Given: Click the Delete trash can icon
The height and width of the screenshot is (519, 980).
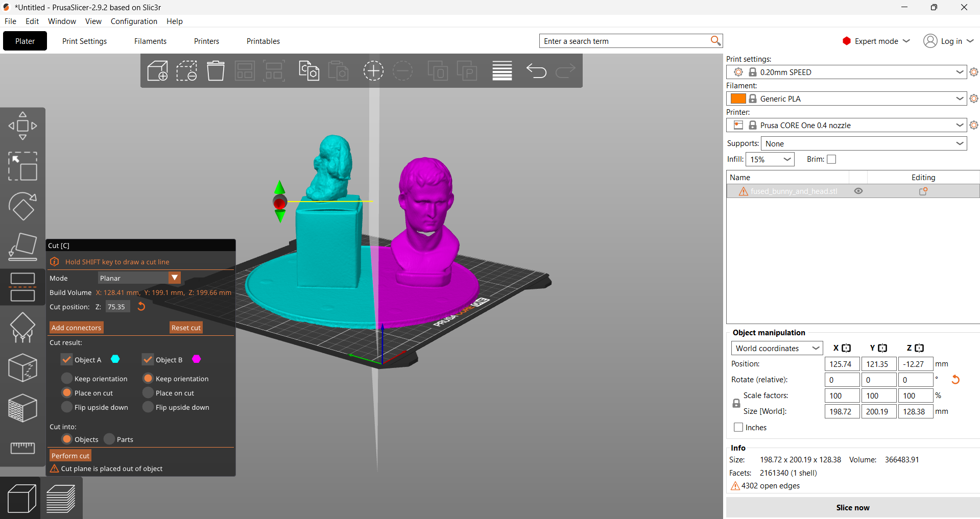Looking at the screenshot, I should pos(216,71).
